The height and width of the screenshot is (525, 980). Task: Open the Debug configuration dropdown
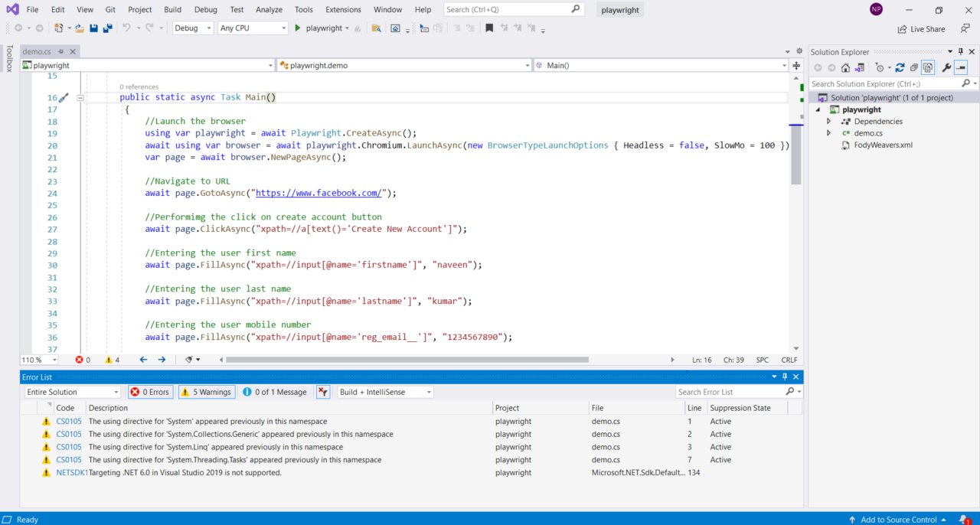point(193,28)
